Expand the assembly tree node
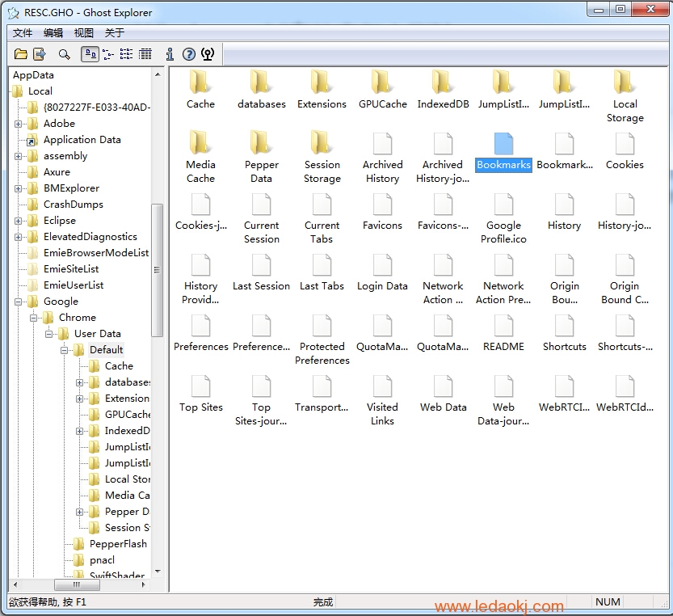Screen dimensions: 673x616 pyautogui.click(x=18, y=156)
